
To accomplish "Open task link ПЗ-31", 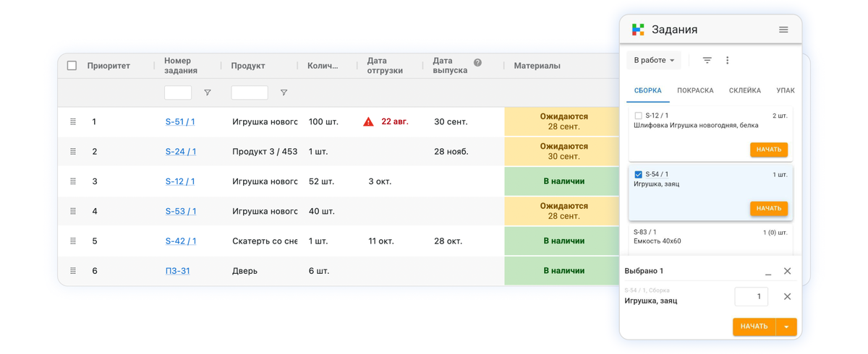I will (x=177, y=271).
